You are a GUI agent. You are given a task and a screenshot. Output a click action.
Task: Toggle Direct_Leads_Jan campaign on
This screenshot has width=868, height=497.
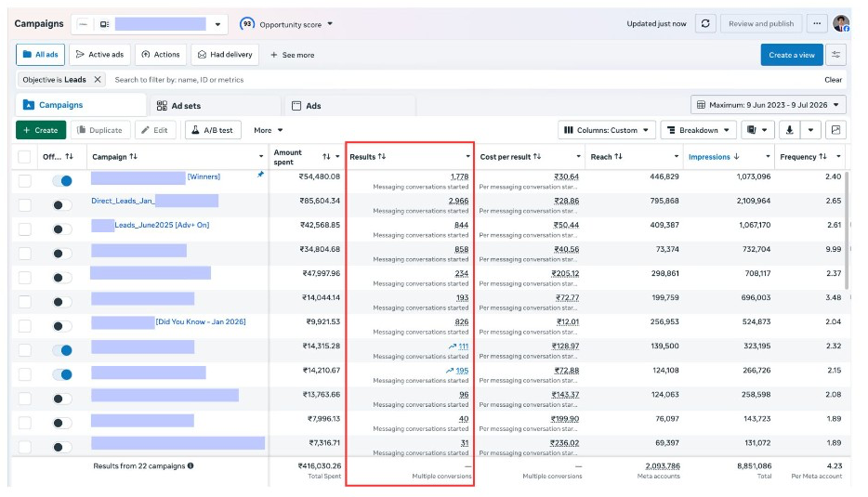pyautogui.click(x=62, y=205)
